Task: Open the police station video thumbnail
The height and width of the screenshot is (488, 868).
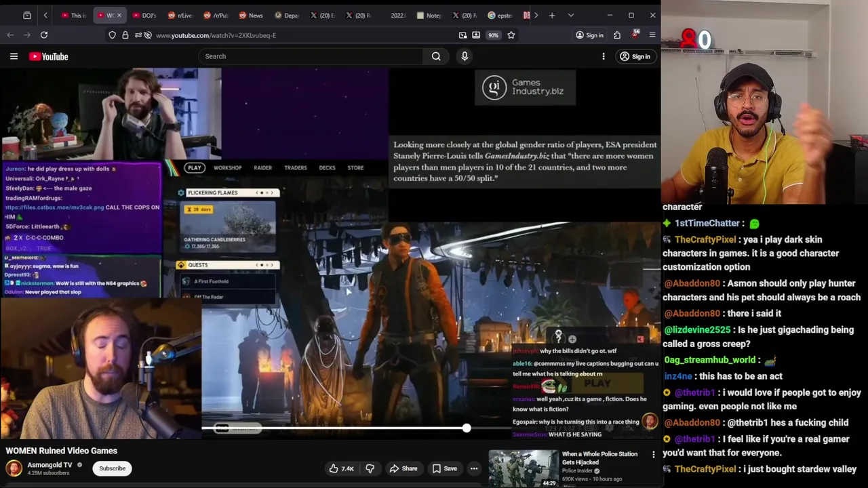Action: 523,468
